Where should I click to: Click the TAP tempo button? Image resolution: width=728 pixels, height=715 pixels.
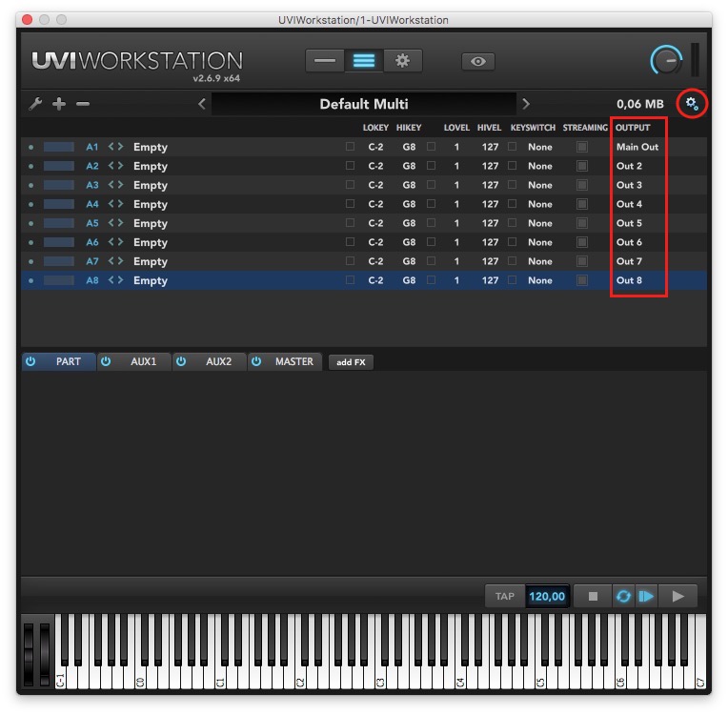505,596
